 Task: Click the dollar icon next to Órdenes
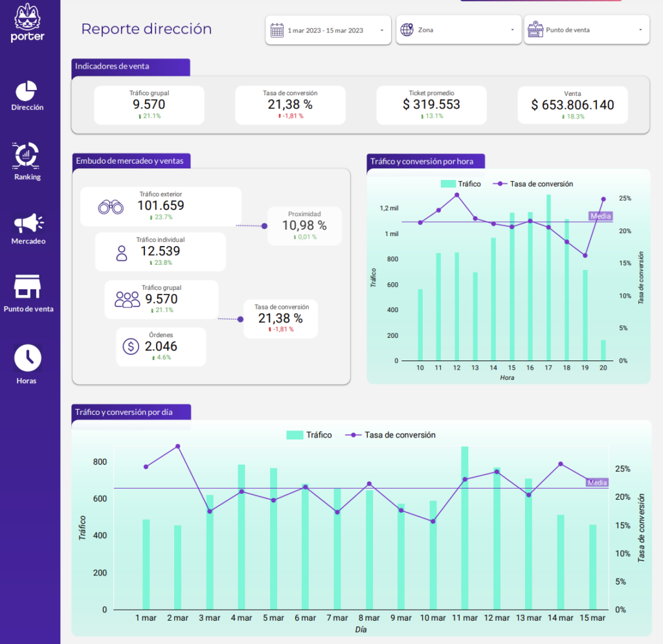(x=129, y=347)
